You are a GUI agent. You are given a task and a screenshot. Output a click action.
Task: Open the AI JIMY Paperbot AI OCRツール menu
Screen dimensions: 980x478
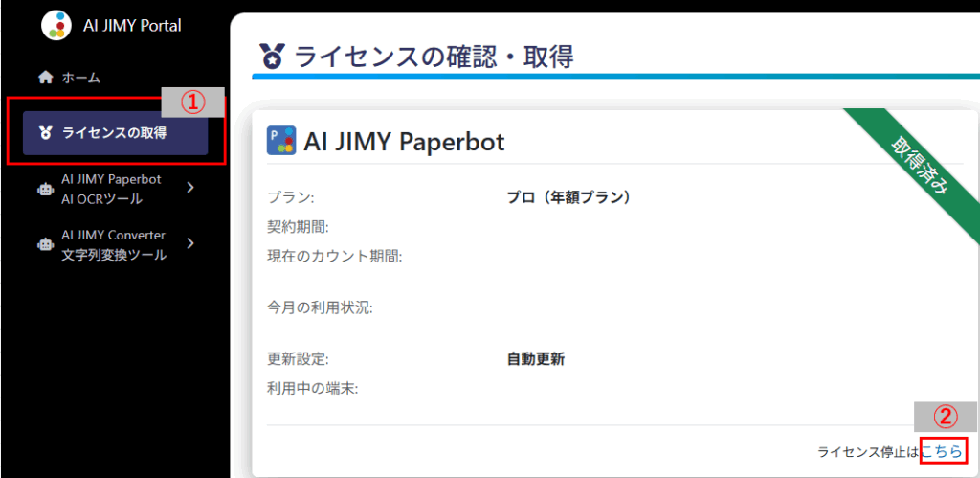[x=110, y=189]
